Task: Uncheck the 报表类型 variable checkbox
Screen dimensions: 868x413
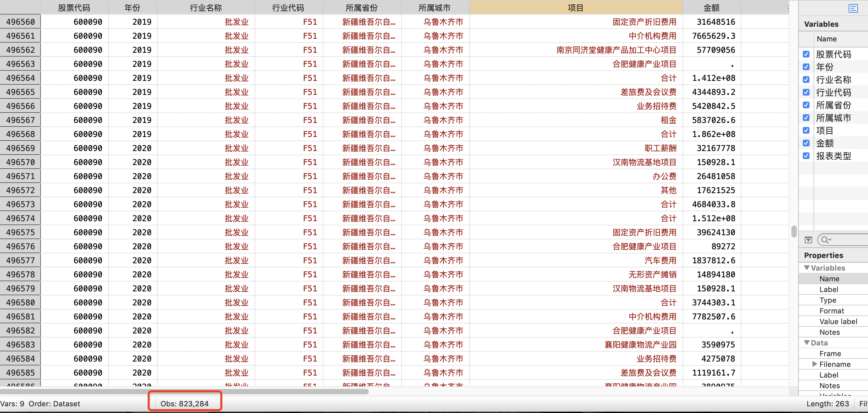Action: point(806,156)
